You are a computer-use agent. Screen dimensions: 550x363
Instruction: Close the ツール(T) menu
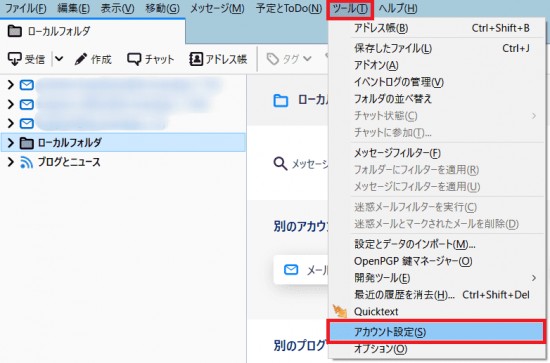click(350, 9)
